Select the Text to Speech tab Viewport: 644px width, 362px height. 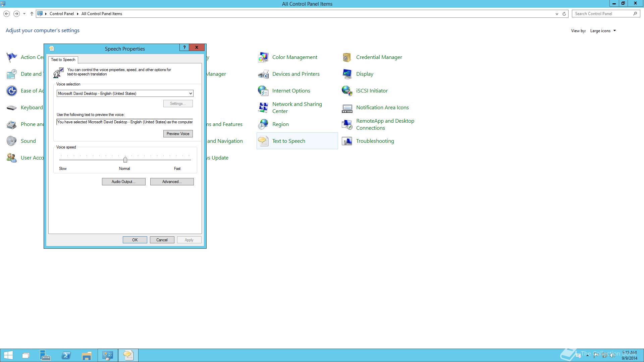63,60
